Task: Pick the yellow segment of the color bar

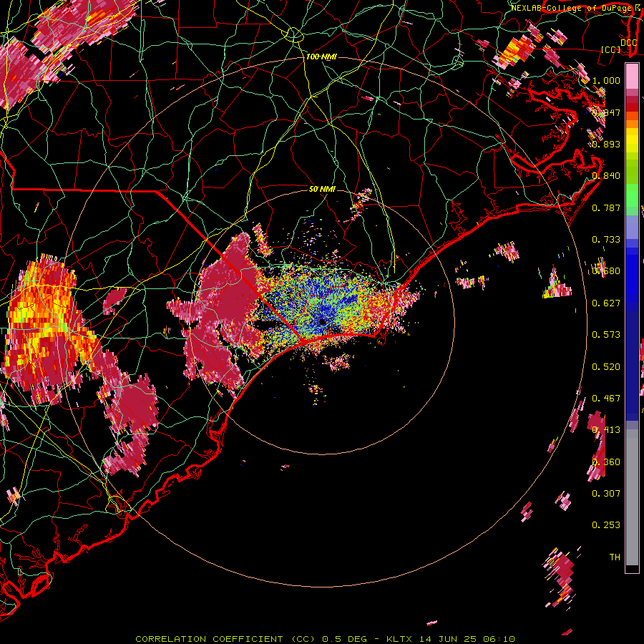Action: click(632, 142)
